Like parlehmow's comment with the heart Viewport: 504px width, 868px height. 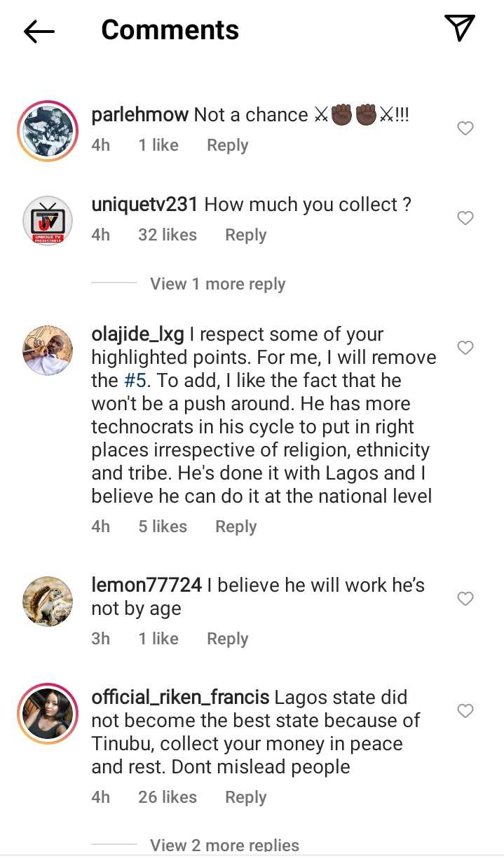(465, 128)
